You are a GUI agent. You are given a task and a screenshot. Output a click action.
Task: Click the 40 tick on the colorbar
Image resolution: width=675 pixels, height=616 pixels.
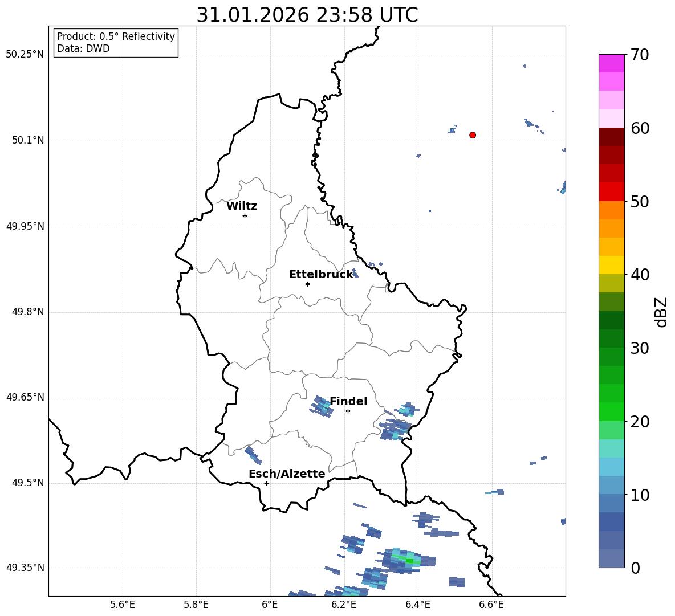point(640,275)
